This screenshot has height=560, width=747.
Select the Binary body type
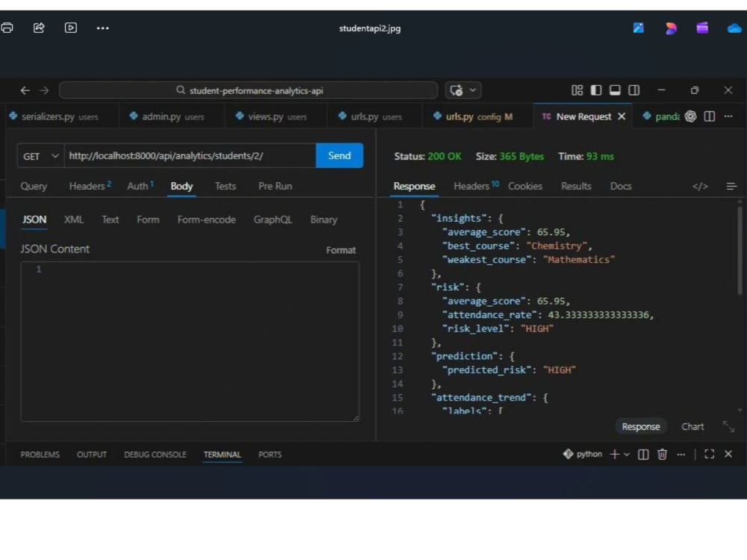323,220
